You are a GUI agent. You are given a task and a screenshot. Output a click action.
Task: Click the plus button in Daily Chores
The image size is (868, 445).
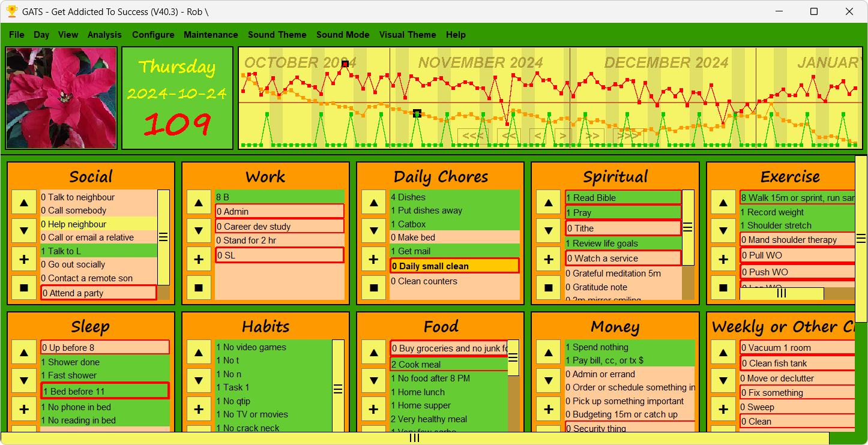(x=373, y=260)
